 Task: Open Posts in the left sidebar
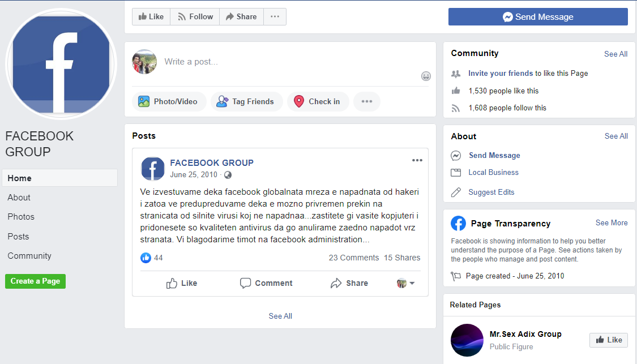[18, 237]
